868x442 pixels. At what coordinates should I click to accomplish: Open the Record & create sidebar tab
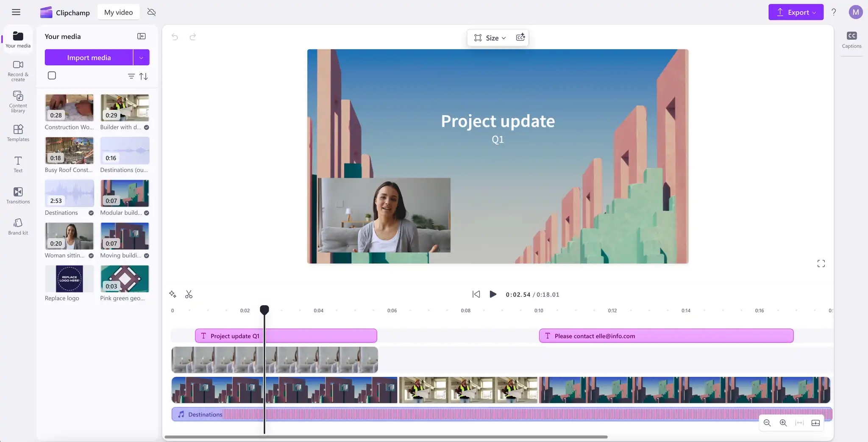(18, 71)
